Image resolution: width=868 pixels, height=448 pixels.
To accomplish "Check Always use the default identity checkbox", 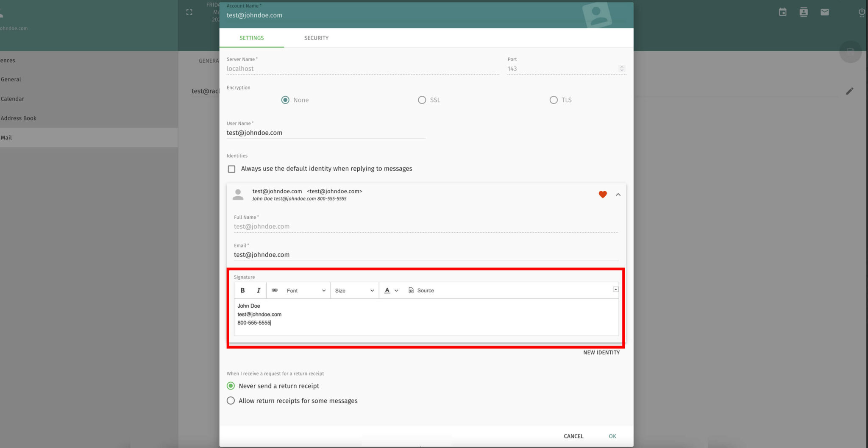I will pyautogui.click(x=231, y=169).
